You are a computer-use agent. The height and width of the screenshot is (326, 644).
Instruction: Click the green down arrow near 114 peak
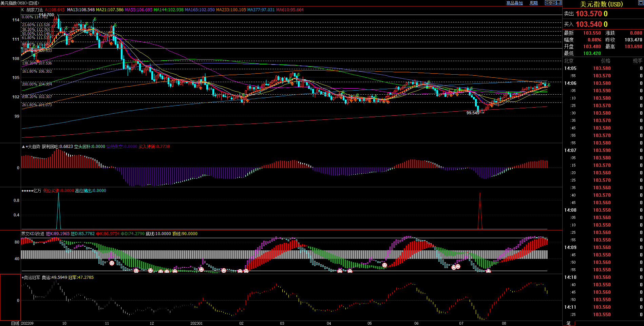click(95, 20)
